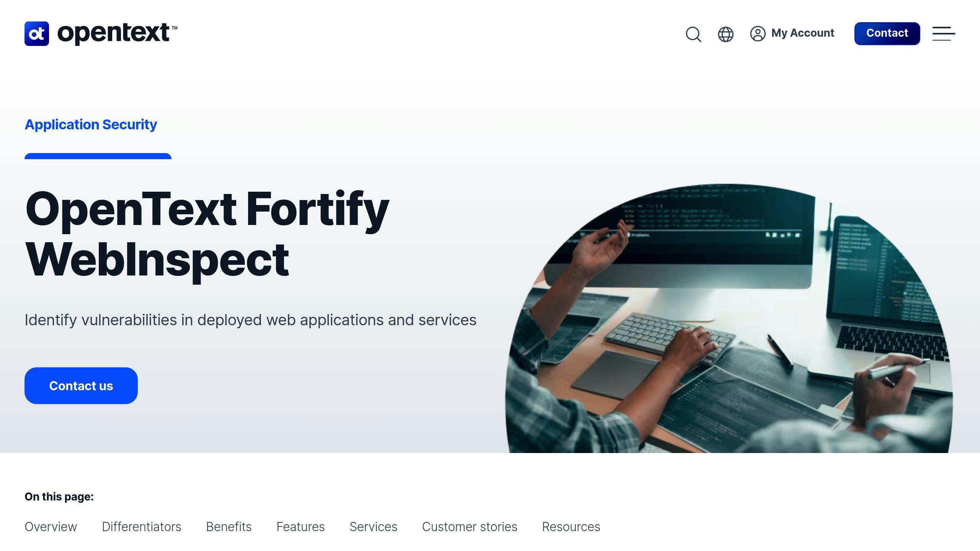
Task: Select the Features tab
Action: tap(301, 527)
